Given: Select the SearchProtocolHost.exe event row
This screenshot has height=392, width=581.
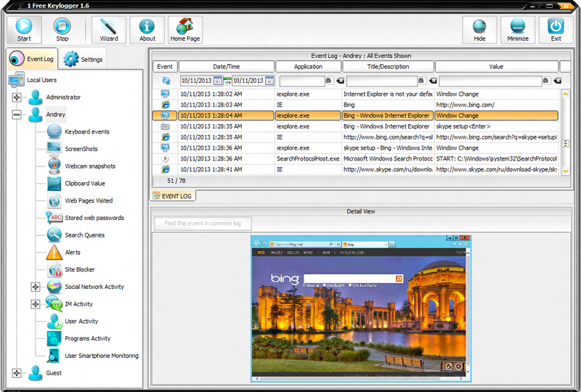Looking at the screenshot, I should pyautogui.click(x=356, y=158).
